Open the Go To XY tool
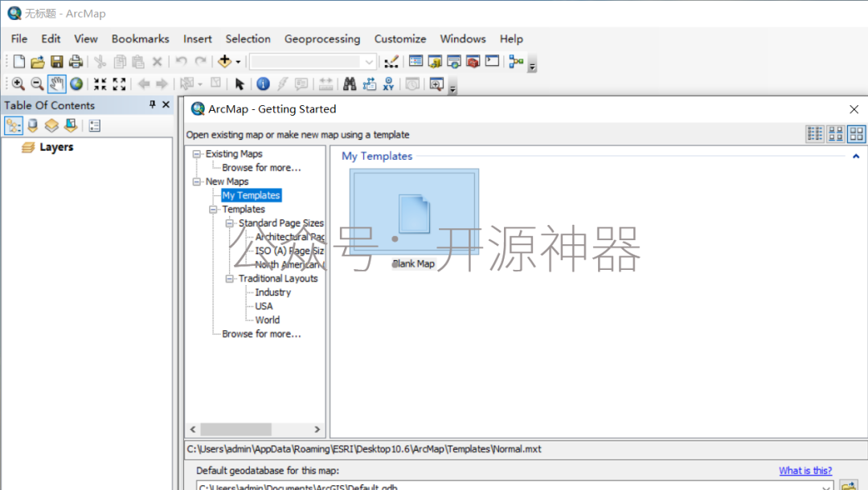This screenshot has width=868, height=490. click(389, 84)
